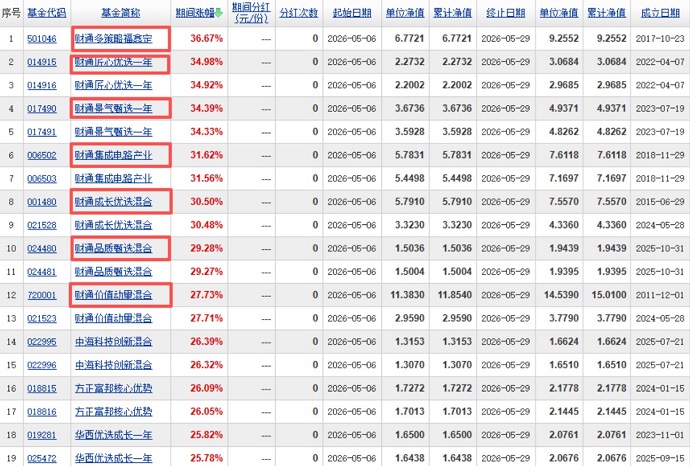The width and height of the screenshot is (690, 466).
Task: Click the 期间分红(元/份) column header
Action: (251, 13)
